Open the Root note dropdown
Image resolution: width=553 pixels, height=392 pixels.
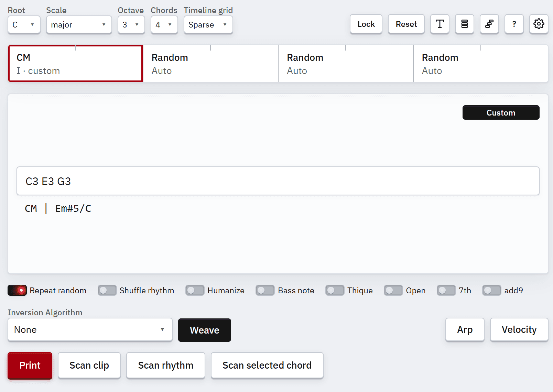24,25
